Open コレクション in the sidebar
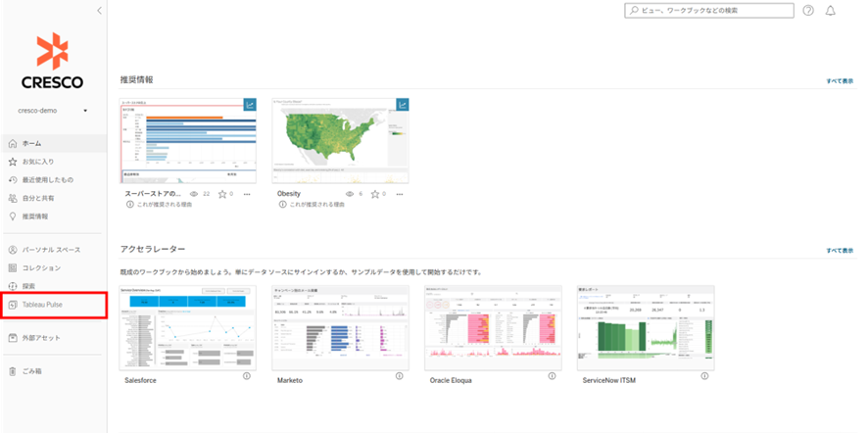The height and width of the screenshot is (433, 868). [x=40, y=267]
